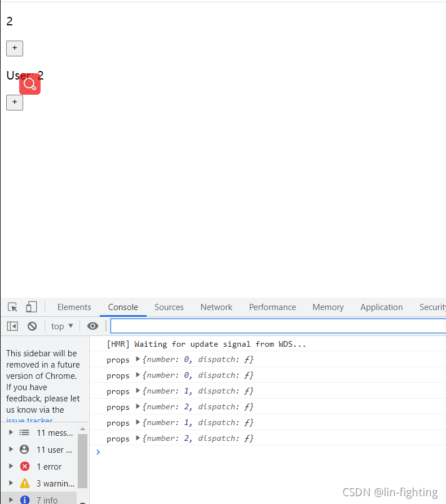Click the plus button below the number 2
Screen dimensions: 446x504
pyautogui.click(x=15, y=48)
